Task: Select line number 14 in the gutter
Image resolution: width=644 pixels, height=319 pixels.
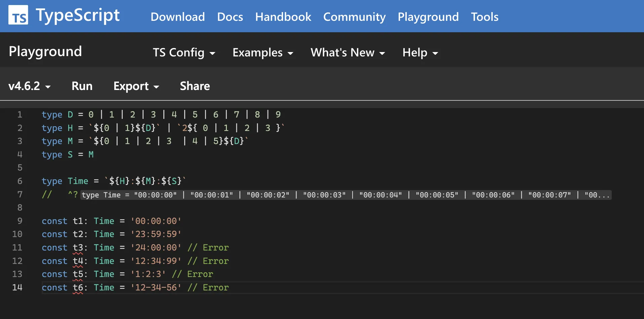Action: tap(17, 287)
